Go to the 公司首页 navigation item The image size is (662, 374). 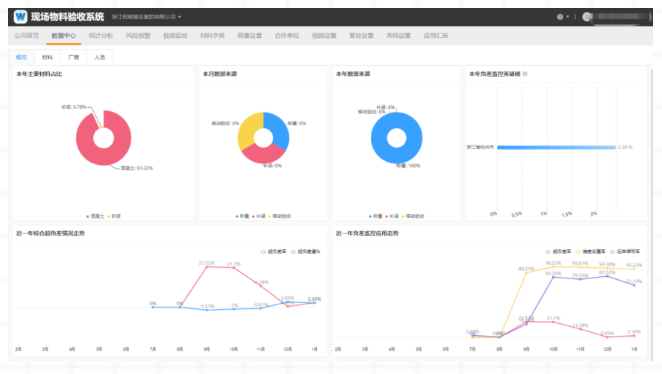[27, 35]
